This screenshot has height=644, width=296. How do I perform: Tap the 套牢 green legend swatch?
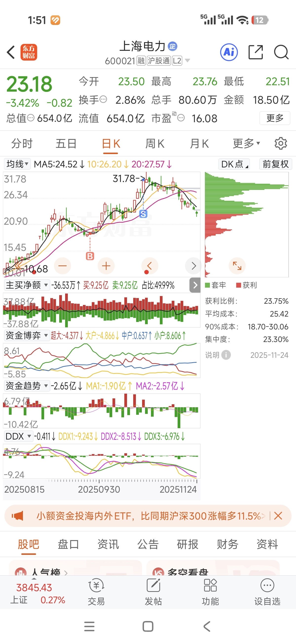point(207,285)
